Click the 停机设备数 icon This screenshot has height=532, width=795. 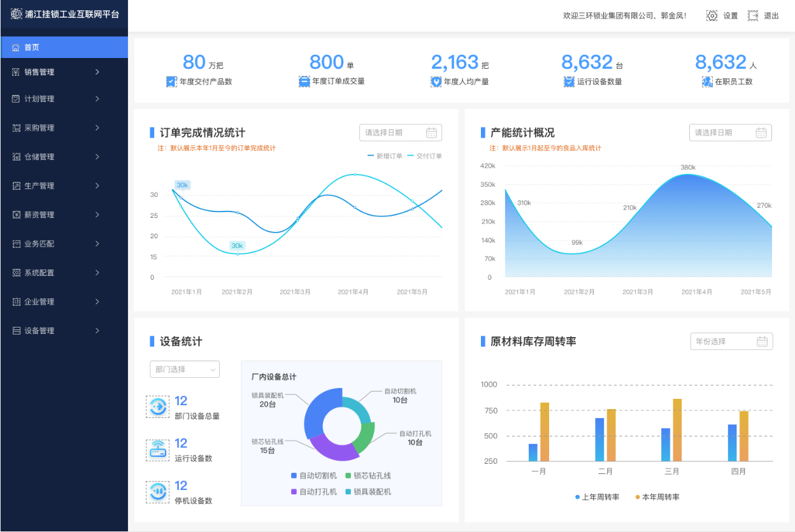click(x=157, y=491)
